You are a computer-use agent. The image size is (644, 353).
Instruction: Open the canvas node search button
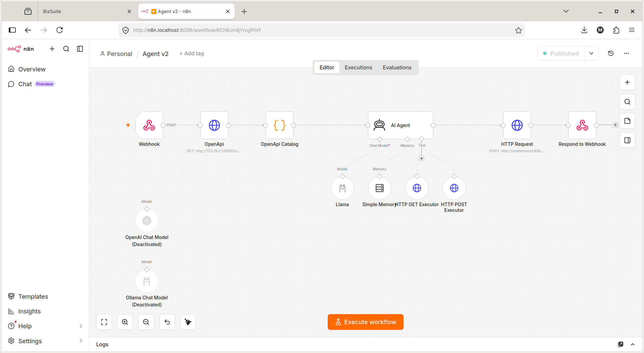click(x=627, y=102)
